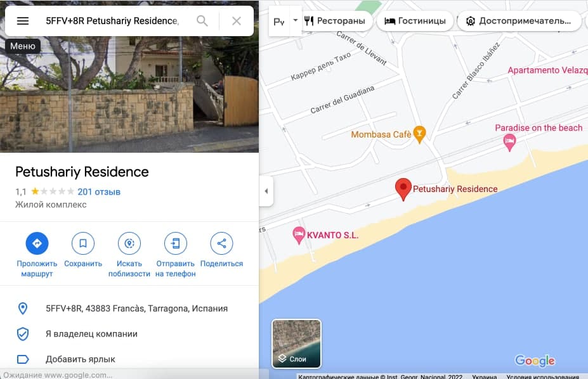The height and width of the screenshot is (379, 588).
Task: Click the star rating 1,1 row
Action: [44, 192]
